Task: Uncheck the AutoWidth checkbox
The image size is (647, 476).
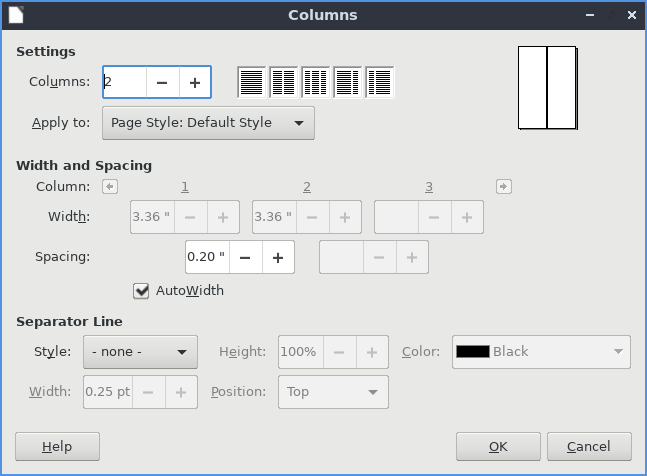Action: pyautogui.click(x=141, y=291)
